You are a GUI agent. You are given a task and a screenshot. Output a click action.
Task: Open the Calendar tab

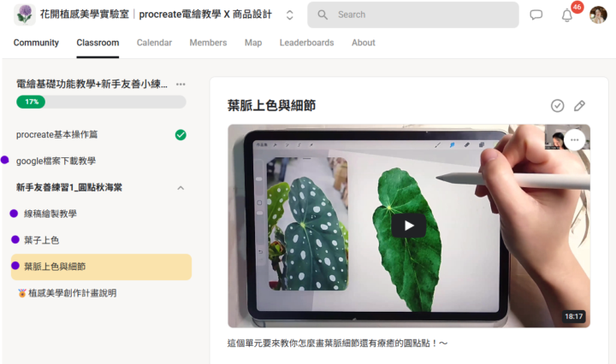tap(154, 43)
